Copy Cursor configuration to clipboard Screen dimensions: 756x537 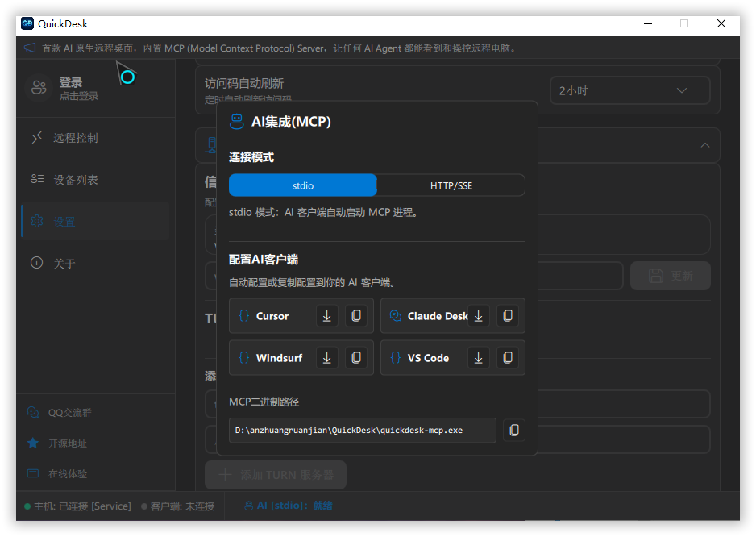tap(356, 316)
